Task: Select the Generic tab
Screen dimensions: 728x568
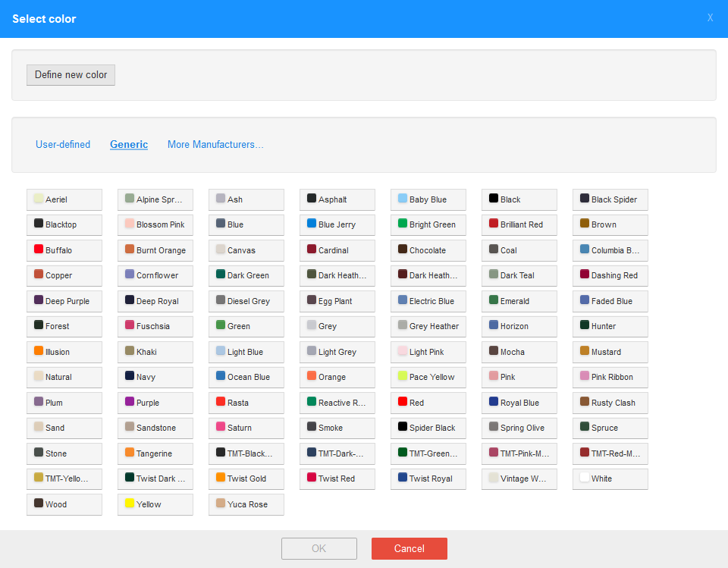Action: (x=129, y=145)
